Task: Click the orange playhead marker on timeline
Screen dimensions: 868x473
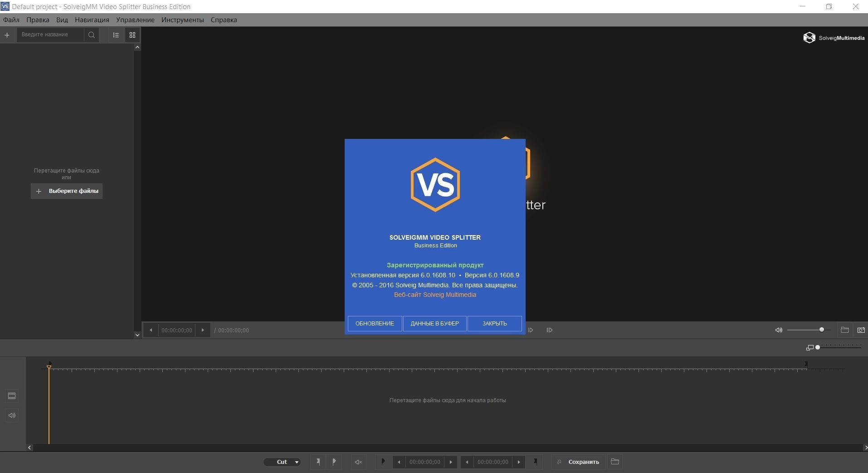Action: coord(49,366)
